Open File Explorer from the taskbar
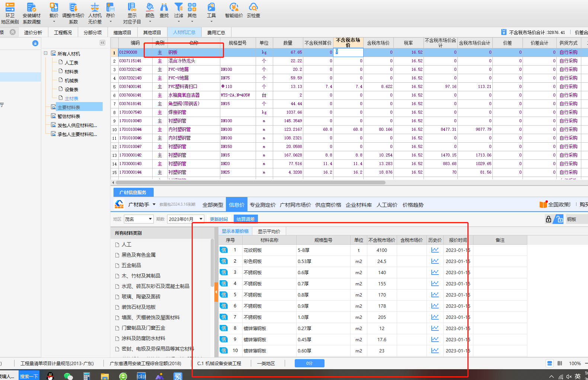The width and height of the screenshot is (588, 380). pyautogui.click(x=105, y=376)
